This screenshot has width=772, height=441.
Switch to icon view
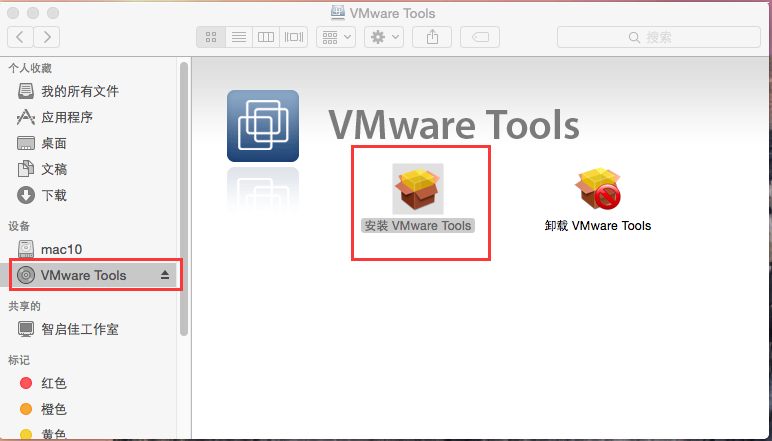click(x=211, y=37)
